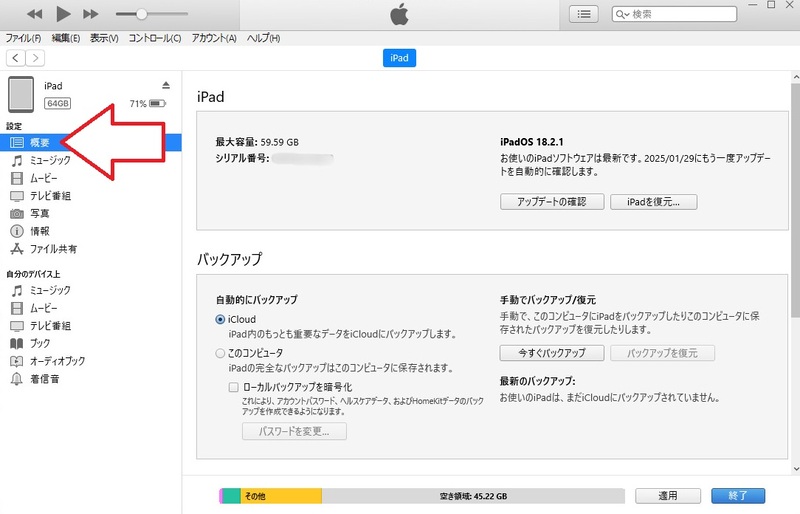Click the vertical scrollbar thumb

pyautogui.click(x=795, y=200)
